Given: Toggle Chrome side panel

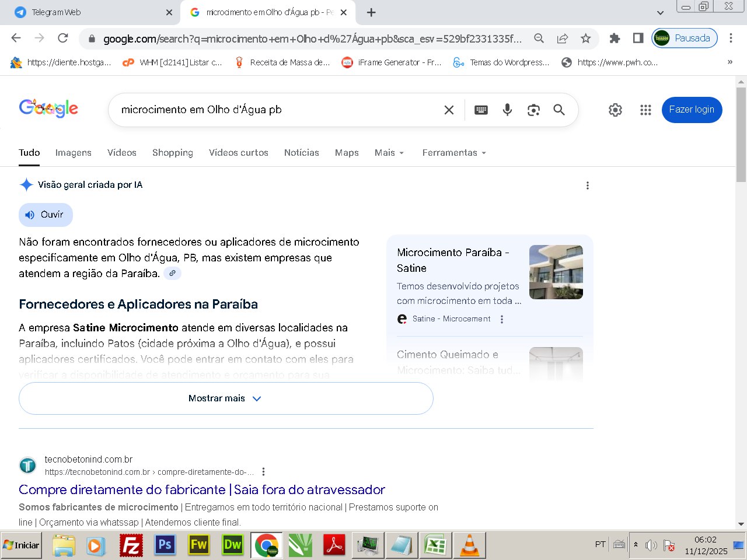Looking at the screenshot, I should tap(638, 38).
